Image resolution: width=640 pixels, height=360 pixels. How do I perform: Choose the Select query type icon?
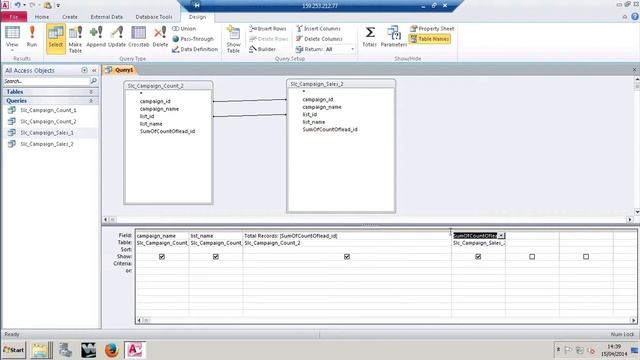tap(56, 38)
